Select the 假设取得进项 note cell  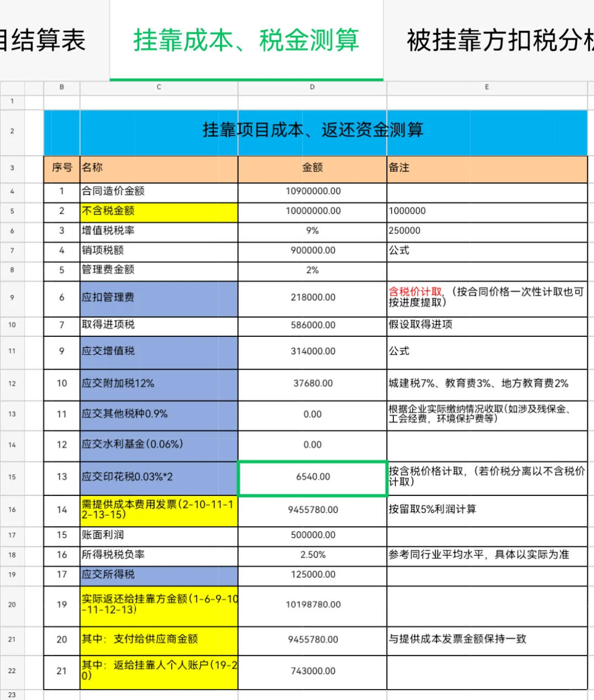point(487,325)
